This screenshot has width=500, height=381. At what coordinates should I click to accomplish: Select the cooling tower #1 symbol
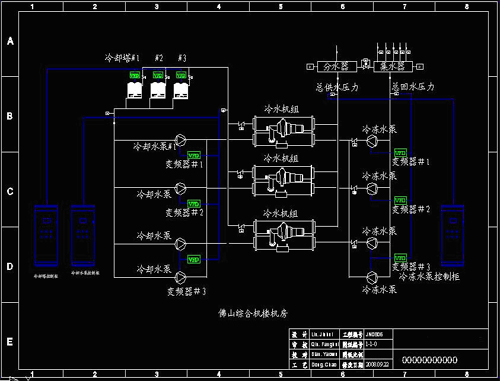[x=135, y=90]
